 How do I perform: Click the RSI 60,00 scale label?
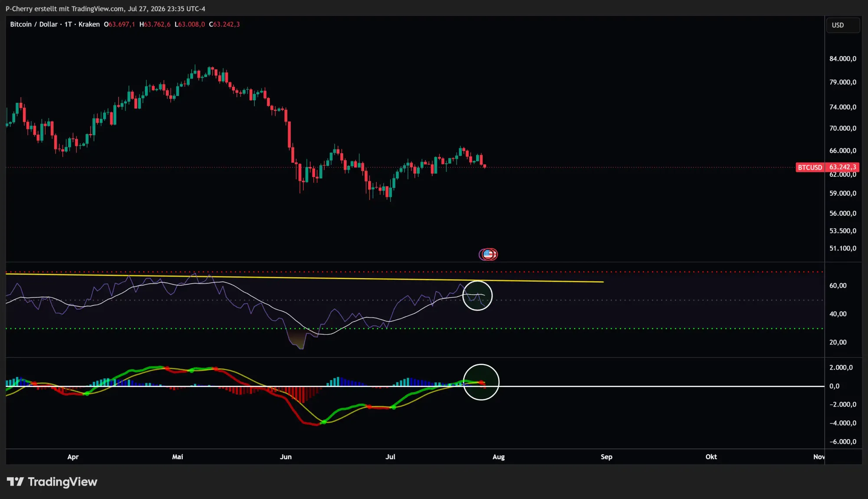coord(838,286)
